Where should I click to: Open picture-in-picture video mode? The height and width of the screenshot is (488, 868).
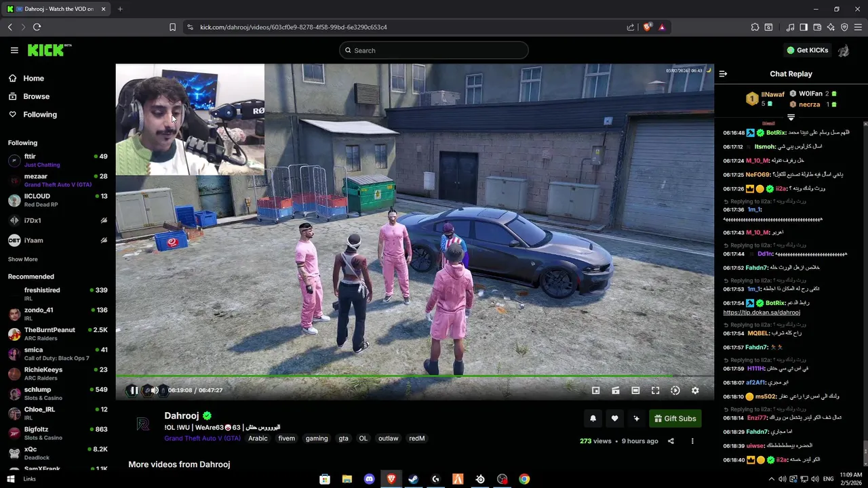(595, 390)
